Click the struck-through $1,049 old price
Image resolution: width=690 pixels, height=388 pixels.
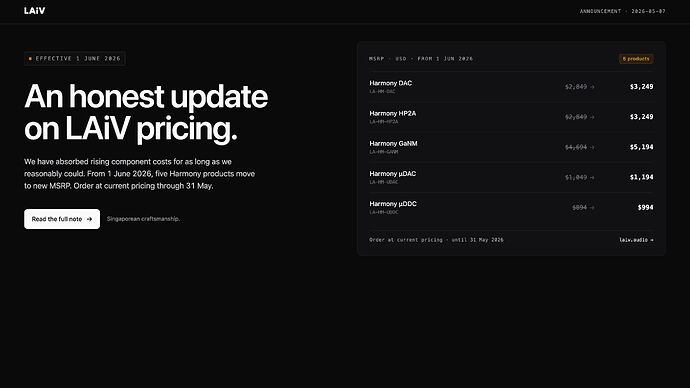576,177
